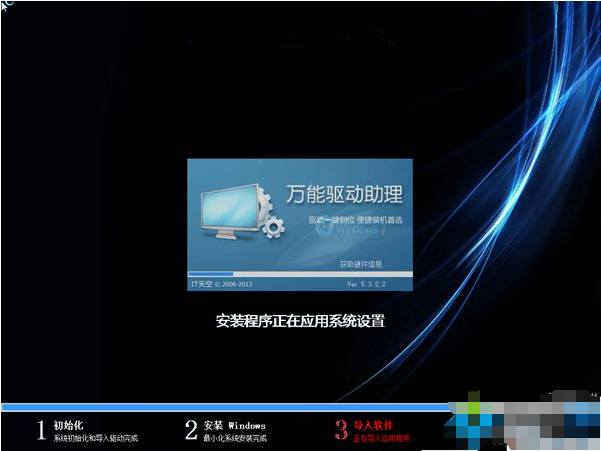Click the monitor icon in driver splash
This screenshot has width=601, height=451.
230,212
